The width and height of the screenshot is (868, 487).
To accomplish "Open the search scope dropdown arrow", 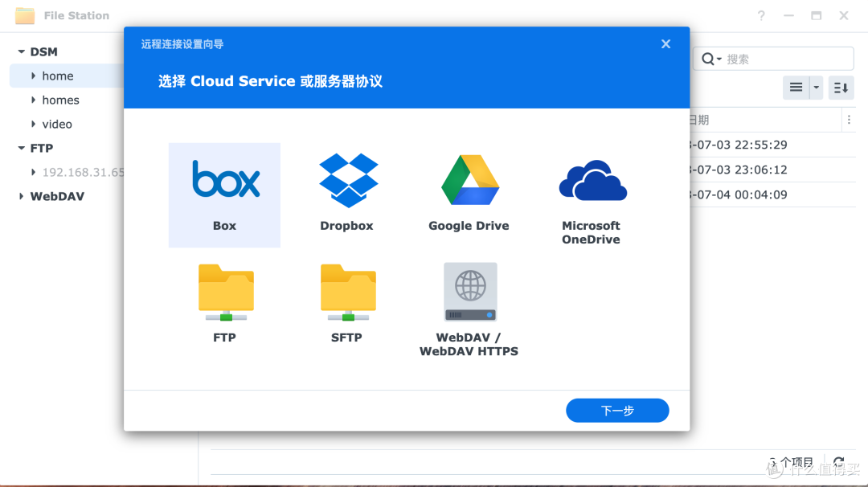I will 721,58.
